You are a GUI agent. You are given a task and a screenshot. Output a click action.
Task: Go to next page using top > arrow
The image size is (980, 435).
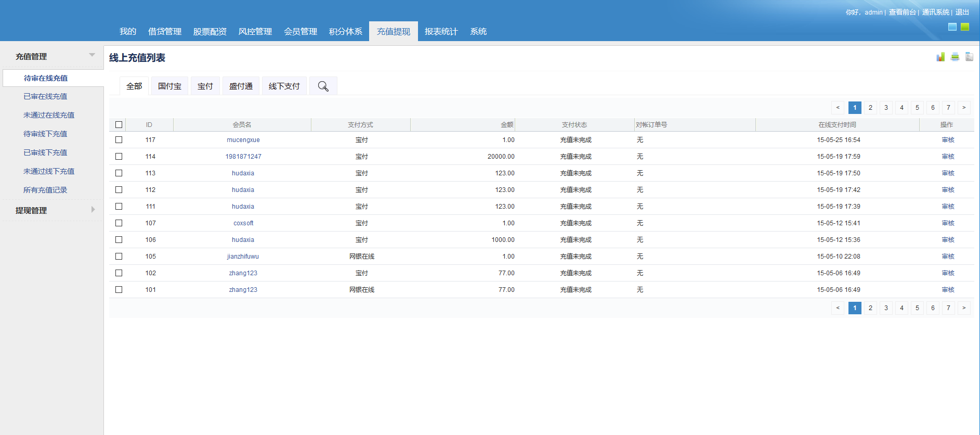(964, 108)
